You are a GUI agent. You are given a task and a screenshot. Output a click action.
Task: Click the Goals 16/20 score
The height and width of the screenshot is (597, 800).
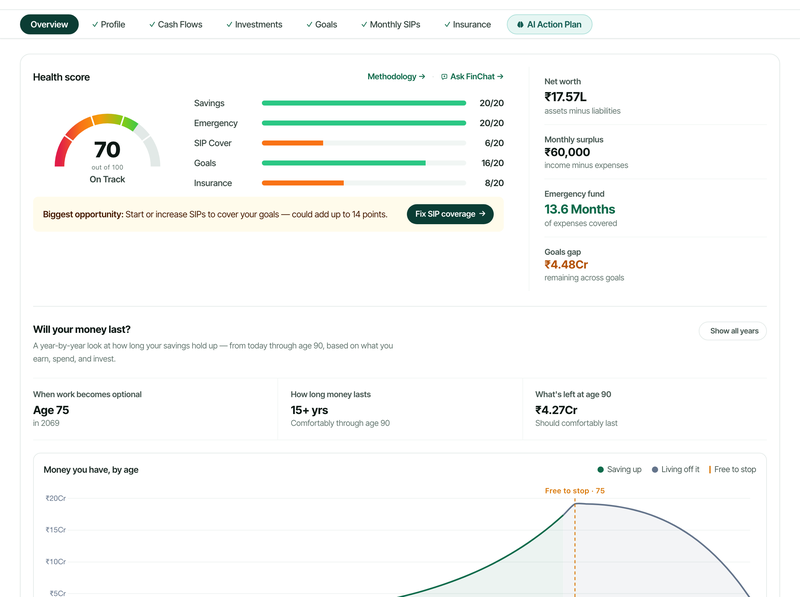492,163
